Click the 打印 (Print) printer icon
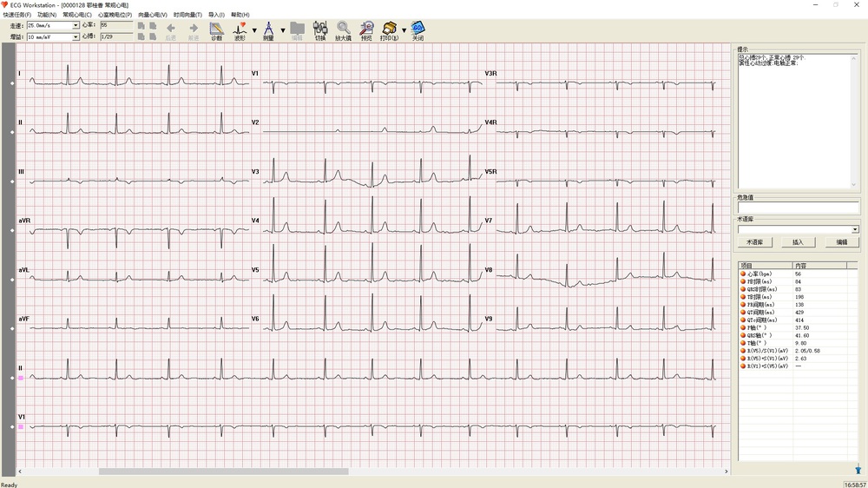 [390, 31]
